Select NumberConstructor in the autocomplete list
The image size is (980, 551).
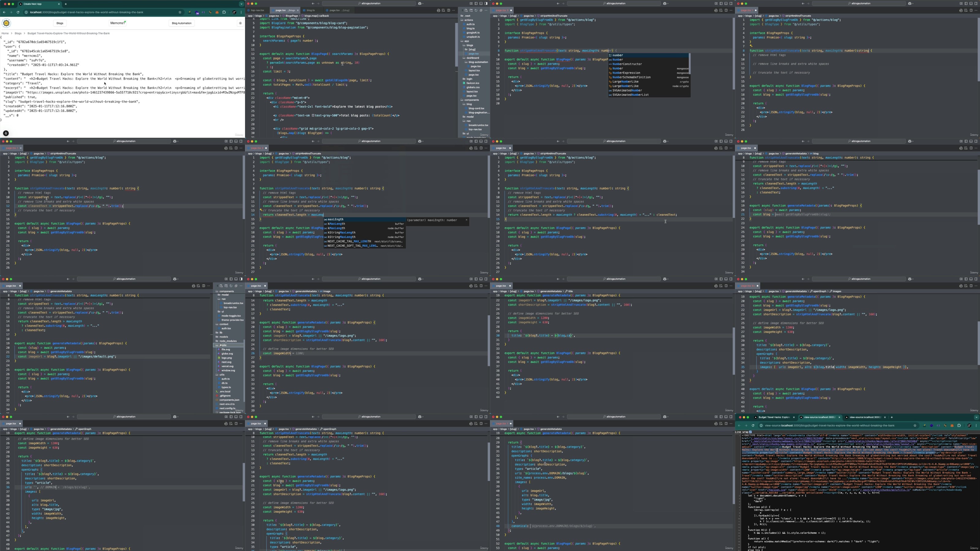click(x=649, y=64)
